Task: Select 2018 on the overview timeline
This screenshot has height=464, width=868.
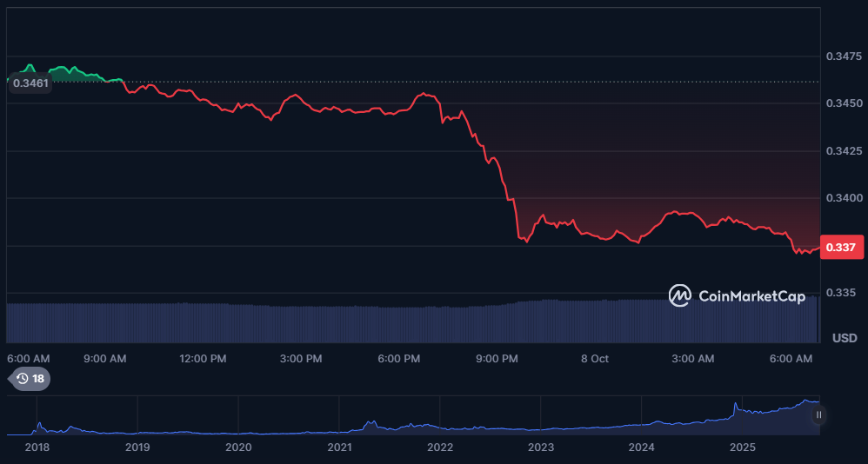Action: 37,447
